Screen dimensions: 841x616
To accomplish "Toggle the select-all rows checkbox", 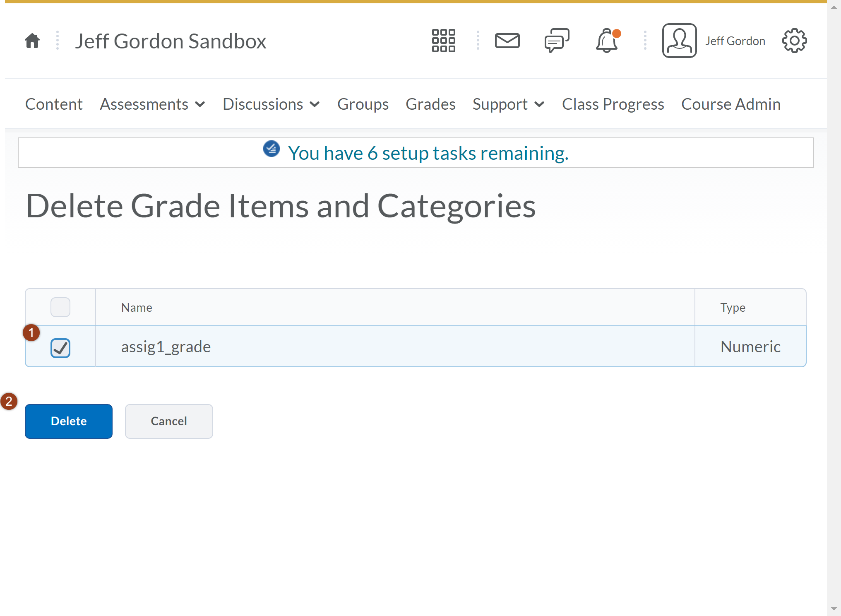I will coord(60,307).
